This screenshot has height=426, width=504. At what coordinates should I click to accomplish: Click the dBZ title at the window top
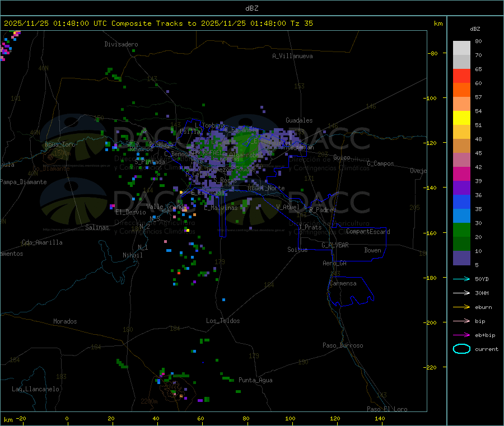pos(251,8)
